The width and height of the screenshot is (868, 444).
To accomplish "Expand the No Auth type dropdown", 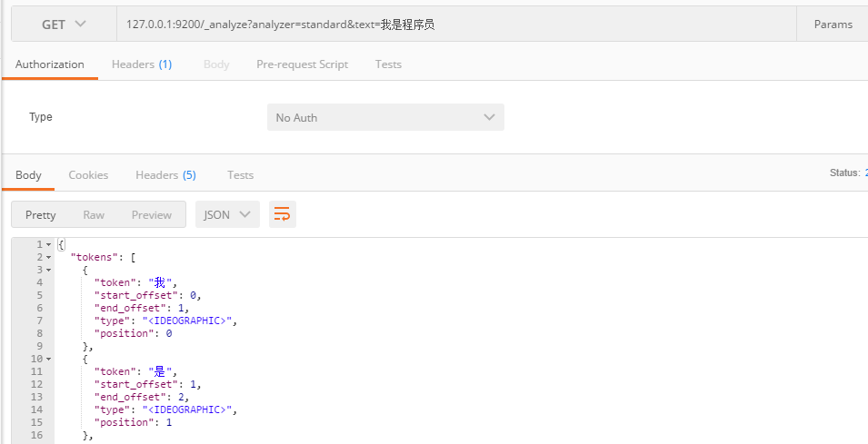I will (385, 117).
